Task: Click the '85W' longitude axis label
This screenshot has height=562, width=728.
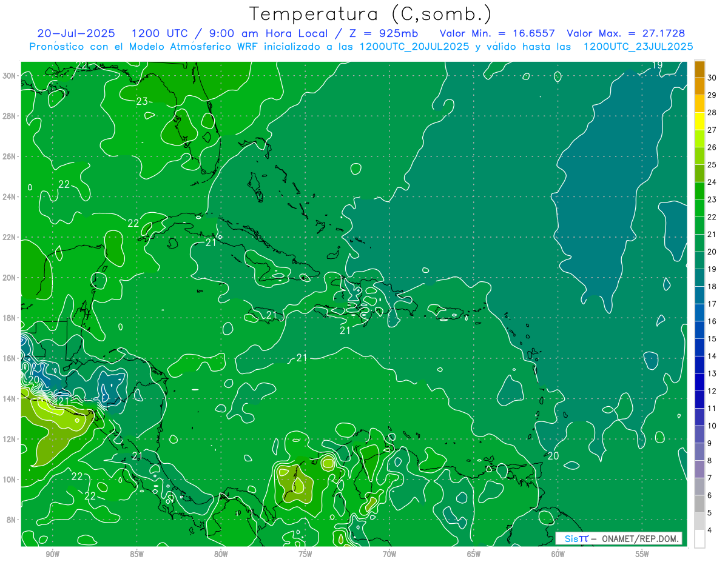Action: 136,554
